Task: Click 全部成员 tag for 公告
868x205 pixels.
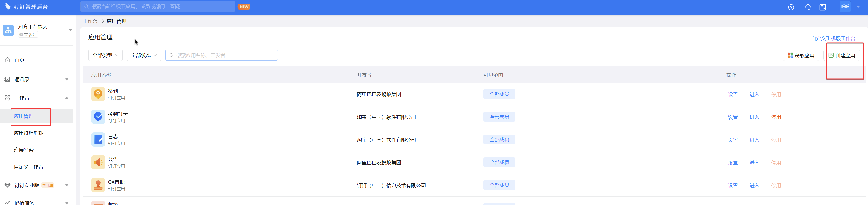Action: 499,162
